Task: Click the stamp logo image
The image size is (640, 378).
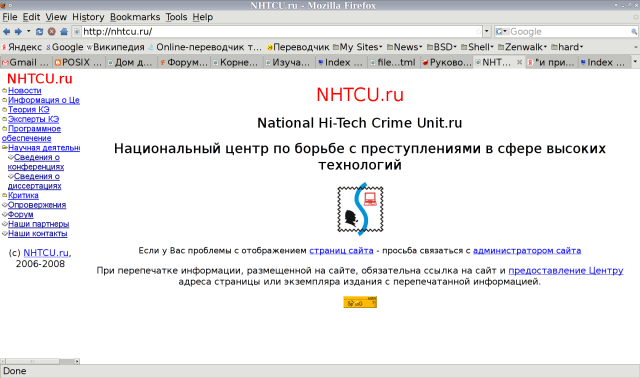Action: pyautogui.click(x=360, y=209)
